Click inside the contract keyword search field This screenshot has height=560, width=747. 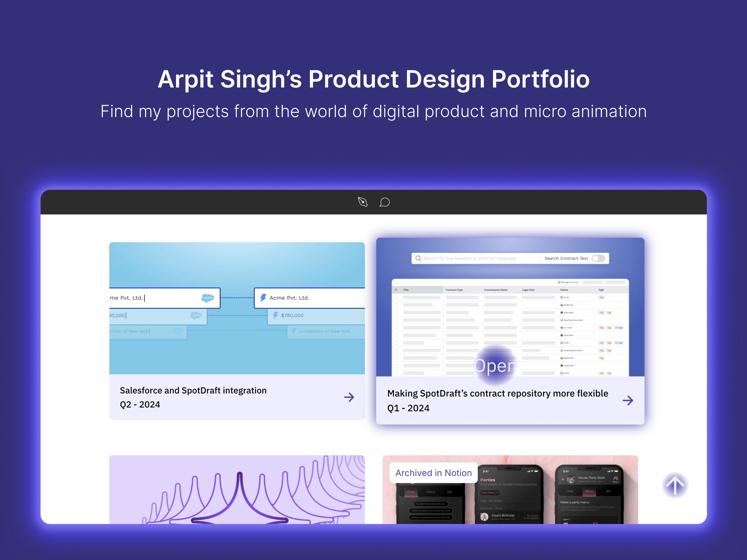(x=480, y=258)
